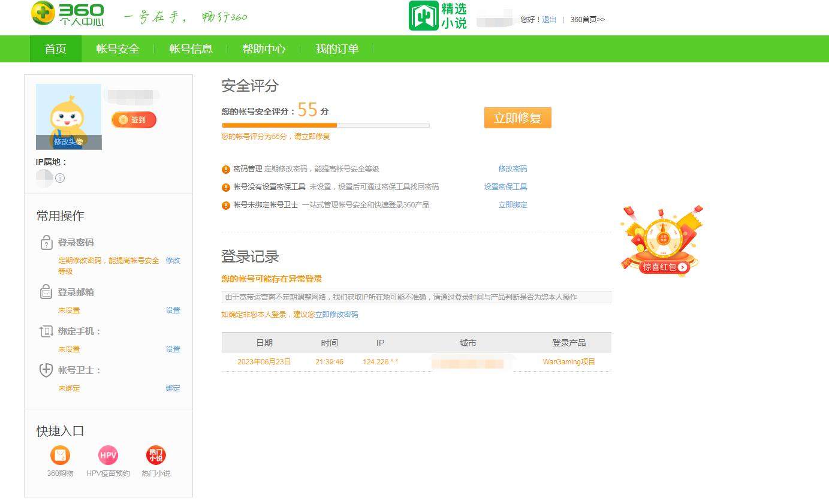
Task: Open 热门小说 quick entry icon
Action: (155, 455)
